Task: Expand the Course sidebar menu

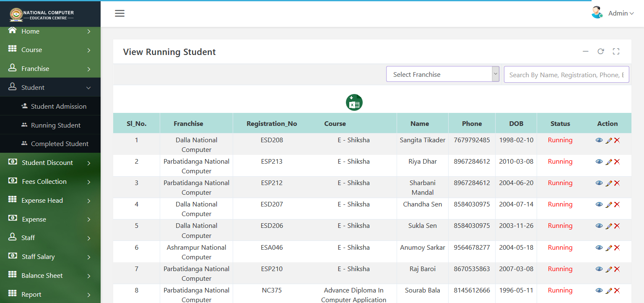Action: tap(50, 50)
